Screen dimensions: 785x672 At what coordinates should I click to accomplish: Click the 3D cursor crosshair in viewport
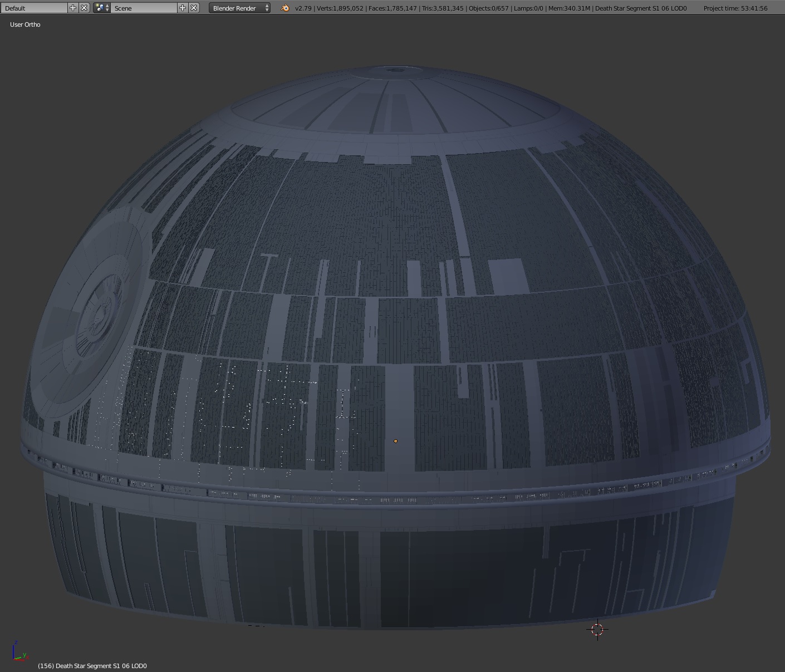pos(597,630)
